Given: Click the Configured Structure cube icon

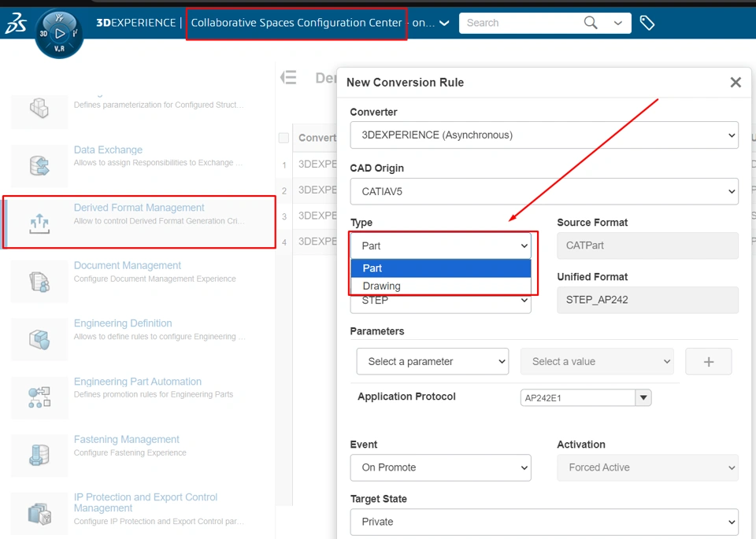Looking at the screenshot, I should click(39, 108).
